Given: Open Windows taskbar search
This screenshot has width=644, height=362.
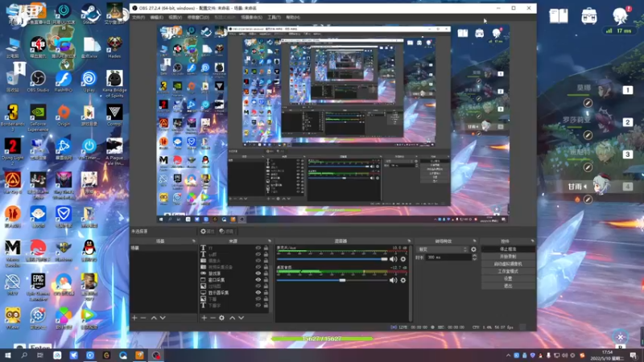Looking at the screenshot, I should (24, 356).
